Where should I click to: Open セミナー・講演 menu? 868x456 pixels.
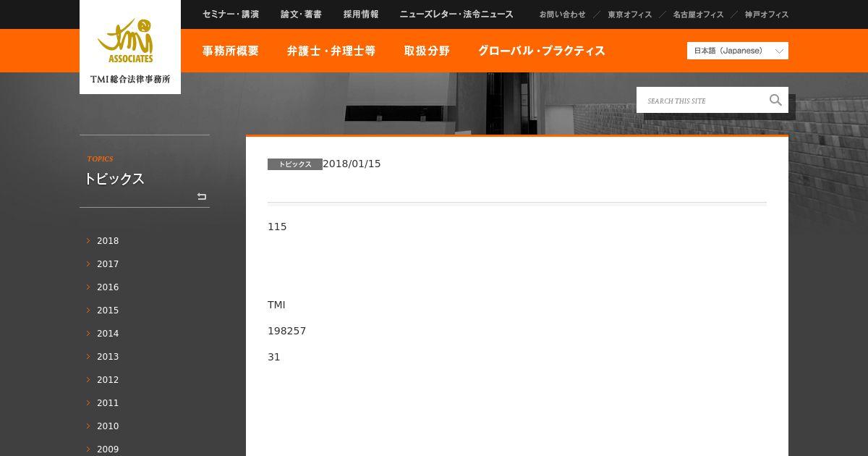[x=231, y=14]
